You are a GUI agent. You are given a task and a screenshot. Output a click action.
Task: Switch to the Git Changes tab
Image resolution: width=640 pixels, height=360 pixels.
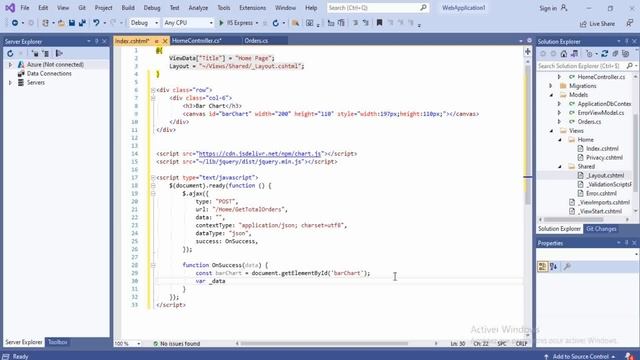pos(601,229)
